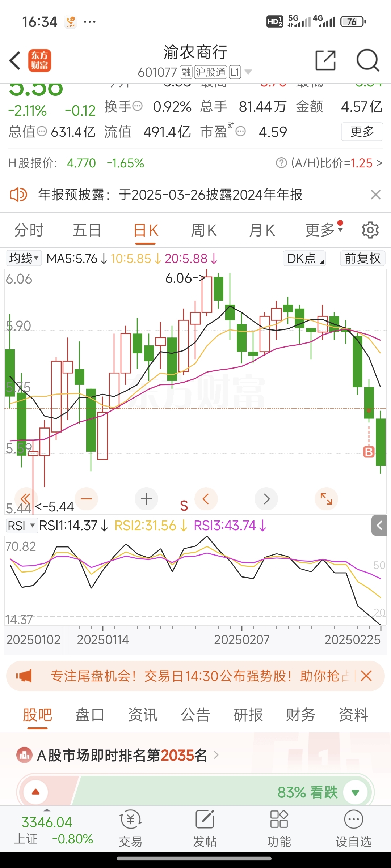This screenshot has height=868, width=391.
Task: Collapse the side panel arrow near RSI
Action: click(x=379, y=526)
